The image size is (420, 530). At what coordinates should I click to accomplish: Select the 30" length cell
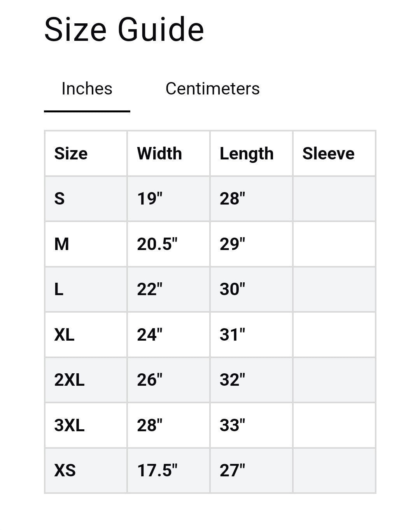click(233, 289)
